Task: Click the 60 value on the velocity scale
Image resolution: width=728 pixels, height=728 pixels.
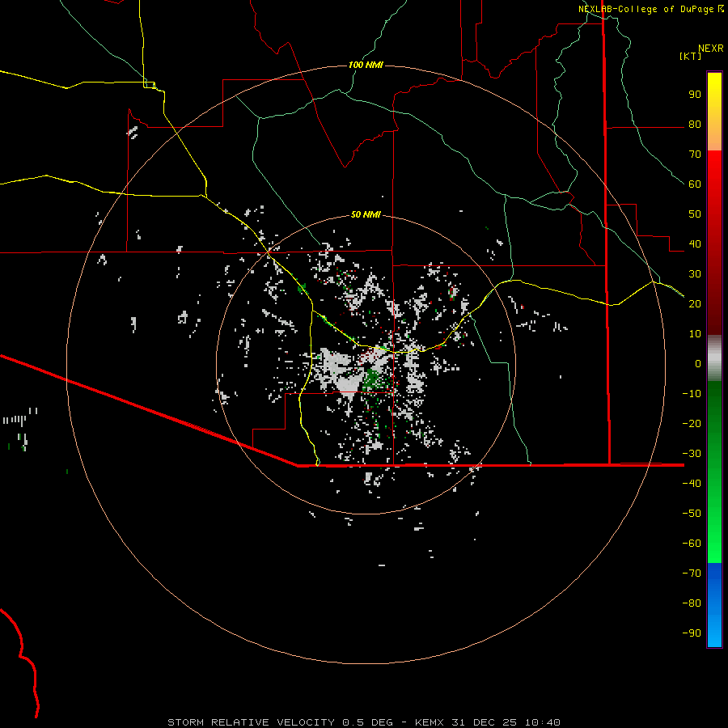Action: click(x=695, y=184)
